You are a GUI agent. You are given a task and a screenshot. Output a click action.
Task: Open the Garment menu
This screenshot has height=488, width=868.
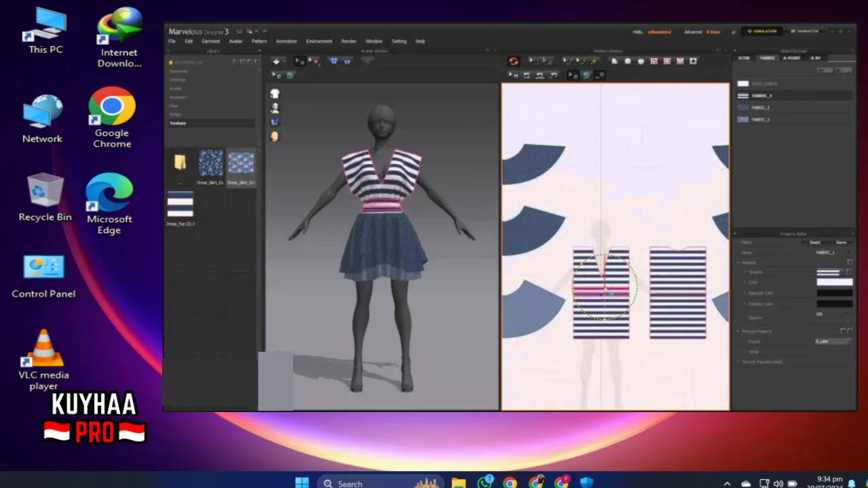tap(211, 41)
